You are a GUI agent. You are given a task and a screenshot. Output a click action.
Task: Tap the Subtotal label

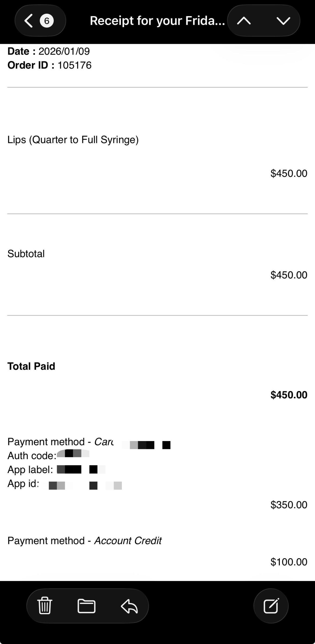26,254
